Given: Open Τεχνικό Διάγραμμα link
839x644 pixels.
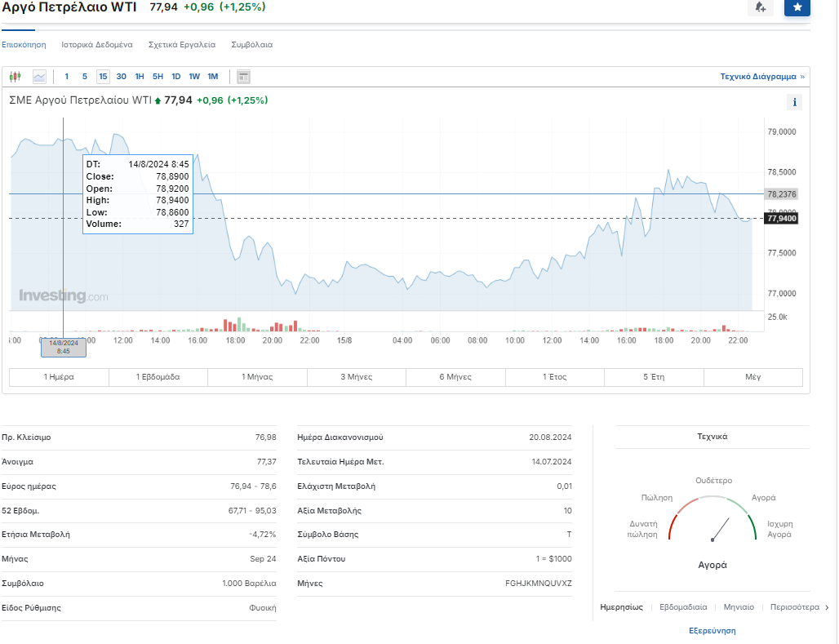Looking at the screenshot, I should (x=757, y=77).
